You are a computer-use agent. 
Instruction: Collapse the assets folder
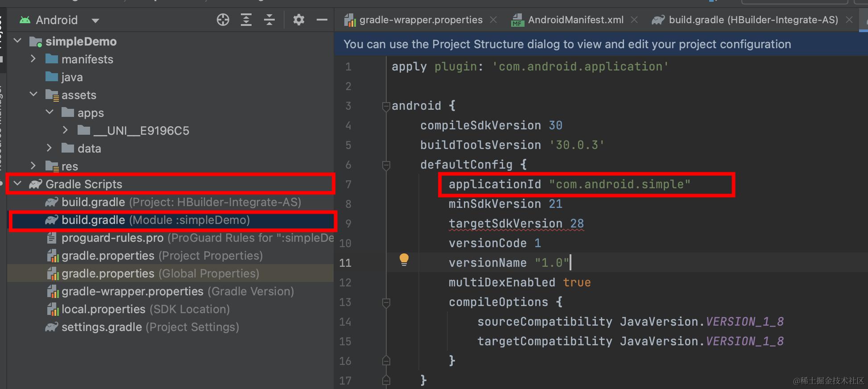click(x=33, y=94)
